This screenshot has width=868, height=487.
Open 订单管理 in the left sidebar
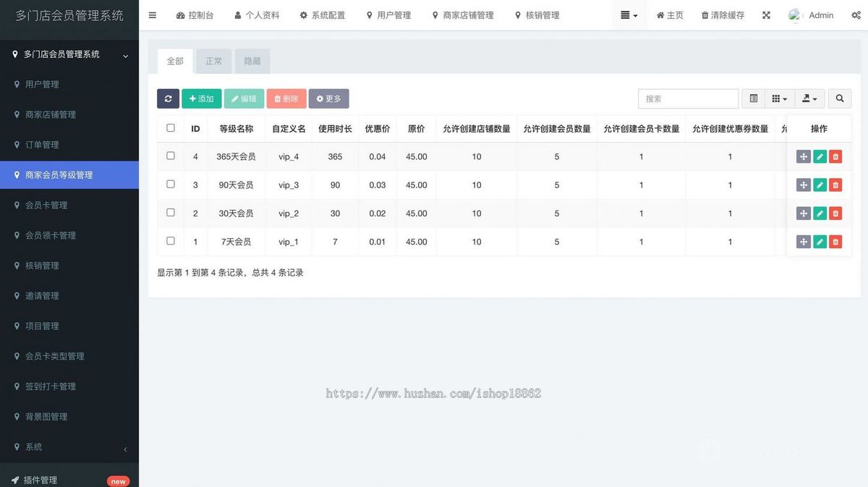(x=43, y=144)
